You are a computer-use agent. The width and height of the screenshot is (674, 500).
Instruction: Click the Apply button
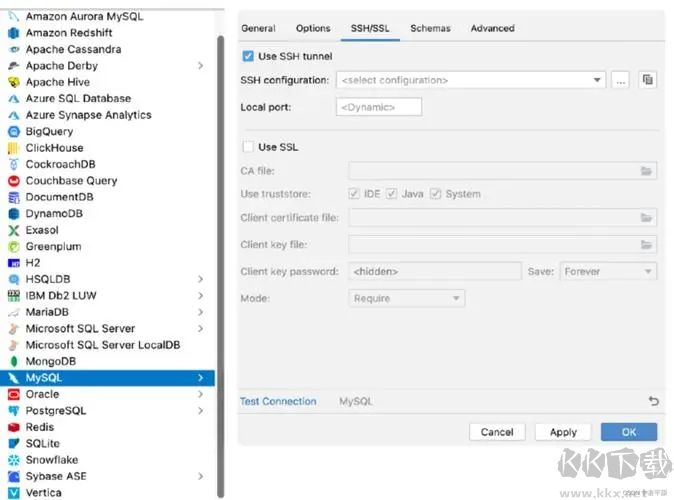pos(563,432)
